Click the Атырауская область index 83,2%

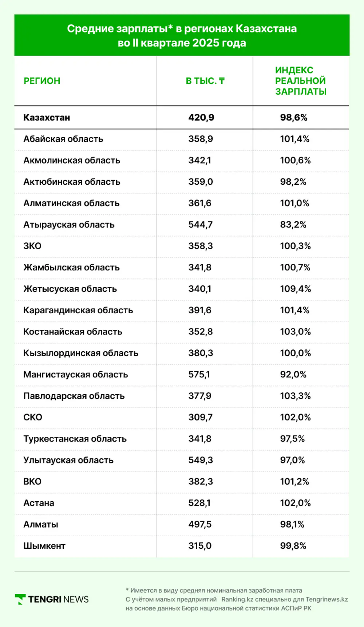[x=293, y=225]
